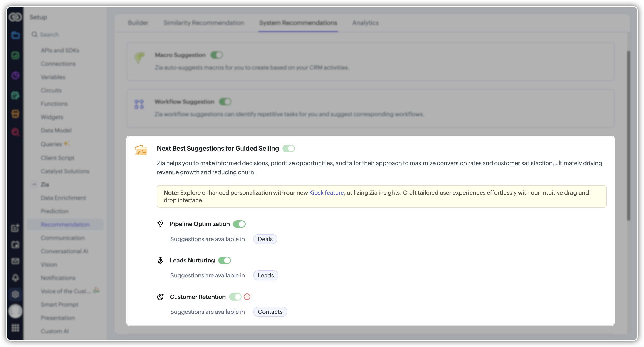Screen dimensions: 644x347
Task: Toggle Next Best Suggestions for Guided Selling
Action: click(288, 149)
